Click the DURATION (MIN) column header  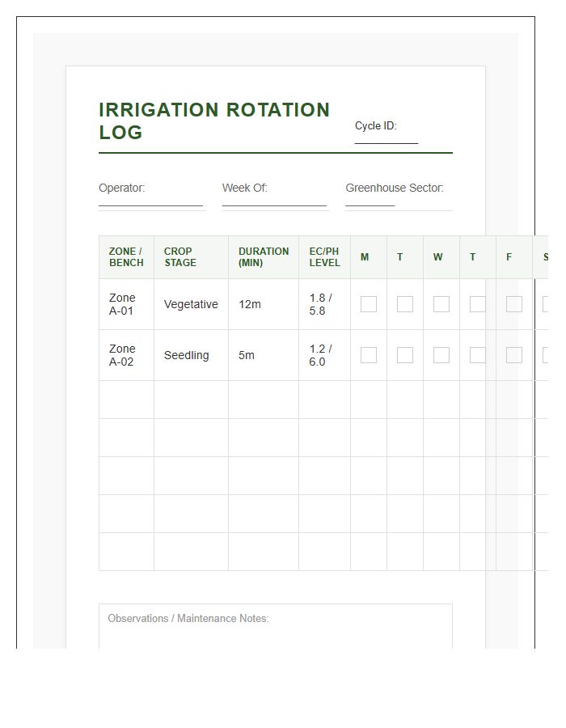click(x=264, y=256)
